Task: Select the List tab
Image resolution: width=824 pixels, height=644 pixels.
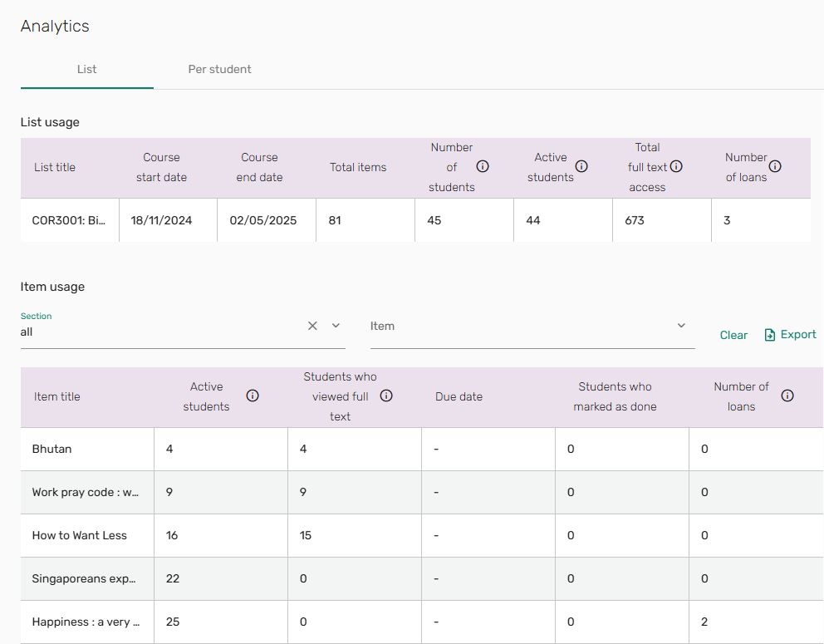Action: pyautogui.click(x=86, y=69)
